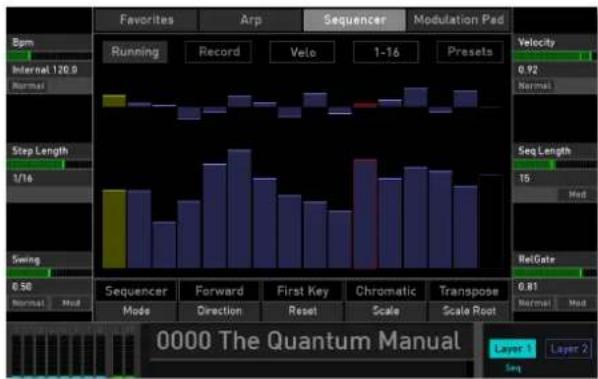Open the Sequencer Mode selector
This screenshot has height=379, width=598.
pyautogui.click(x=136, y=291)
